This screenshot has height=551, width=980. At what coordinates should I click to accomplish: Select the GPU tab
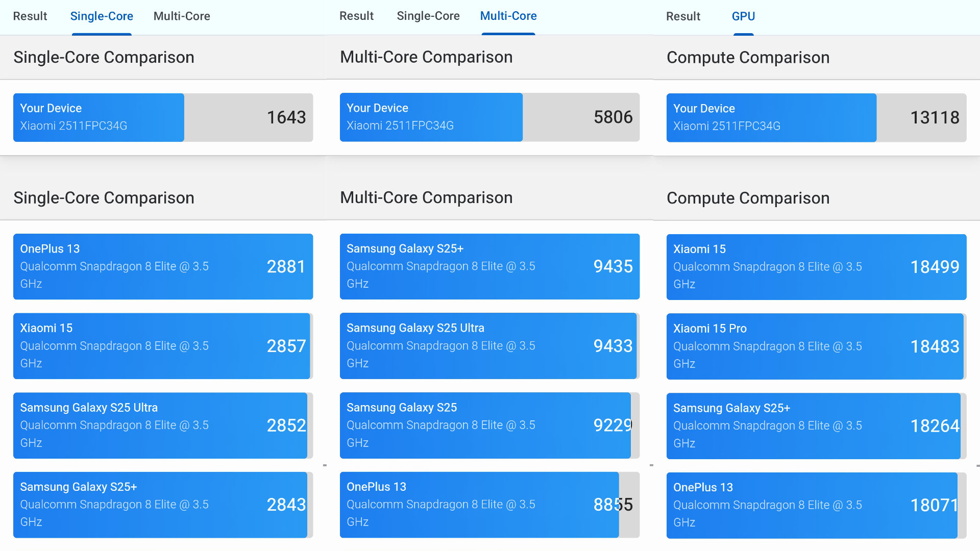[744, 16]
